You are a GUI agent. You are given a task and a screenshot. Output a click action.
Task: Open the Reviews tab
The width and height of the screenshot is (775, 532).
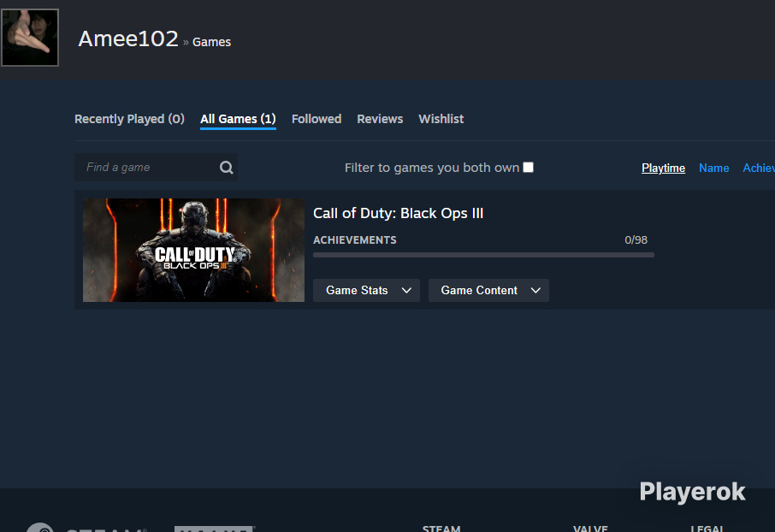(x=380, y=119)
